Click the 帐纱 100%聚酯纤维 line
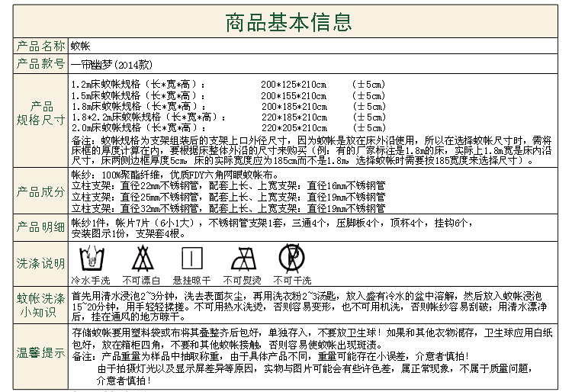 [x=175, y=175]
